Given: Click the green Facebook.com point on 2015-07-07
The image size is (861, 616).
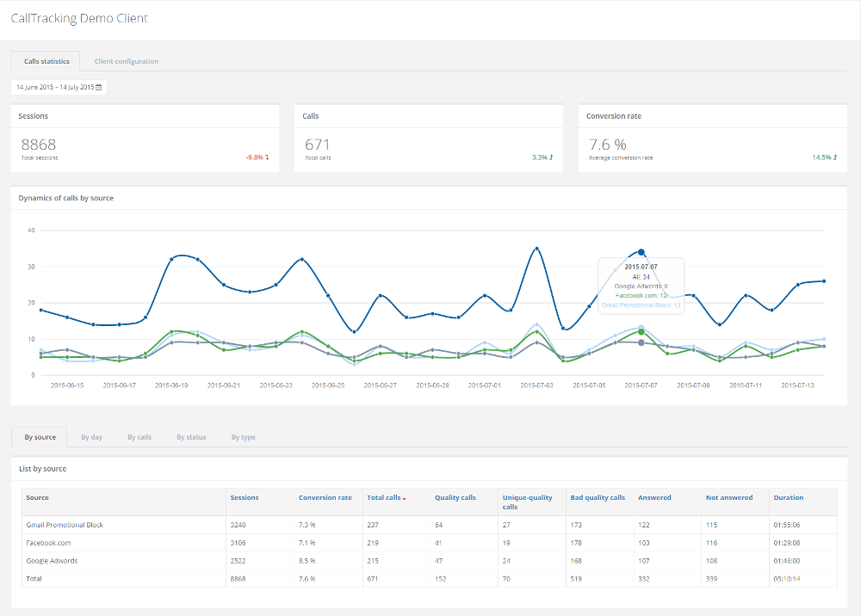Looking at the screenshot, I should click(641, 332).
